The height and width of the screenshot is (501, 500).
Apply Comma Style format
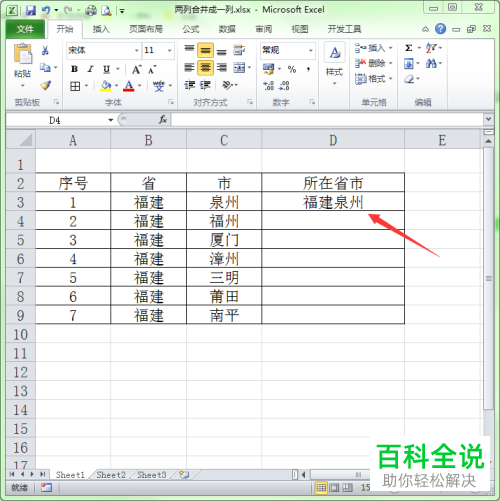(309, 69)
